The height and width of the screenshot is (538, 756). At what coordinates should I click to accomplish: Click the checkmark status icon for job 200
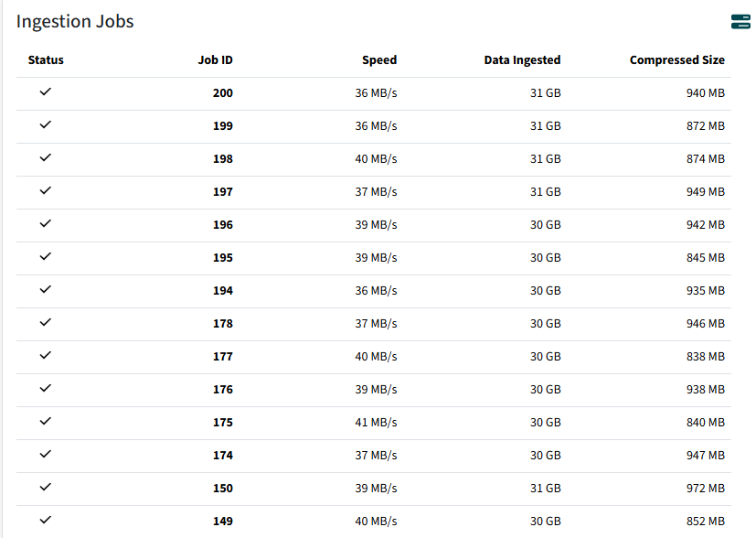[46, 92]
